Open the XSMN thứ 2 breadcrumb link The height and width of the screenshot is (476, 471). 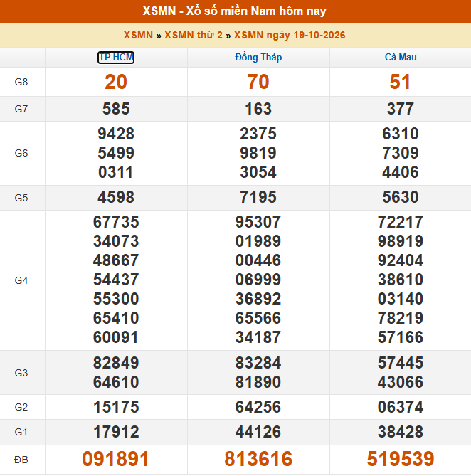tap(194, 35)
